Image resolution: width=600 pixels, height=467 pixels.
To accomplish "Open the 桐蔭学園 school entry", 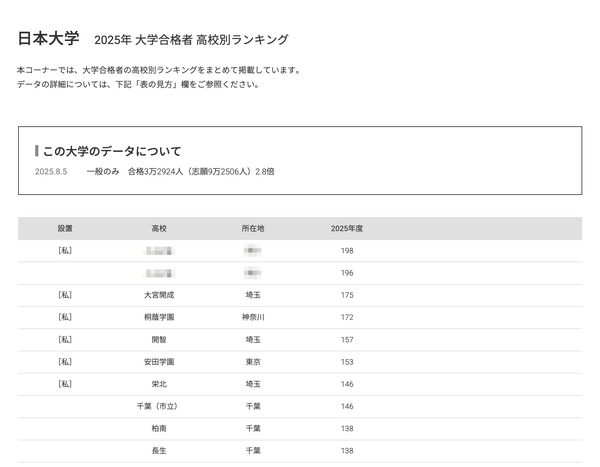I will [159, 317].
